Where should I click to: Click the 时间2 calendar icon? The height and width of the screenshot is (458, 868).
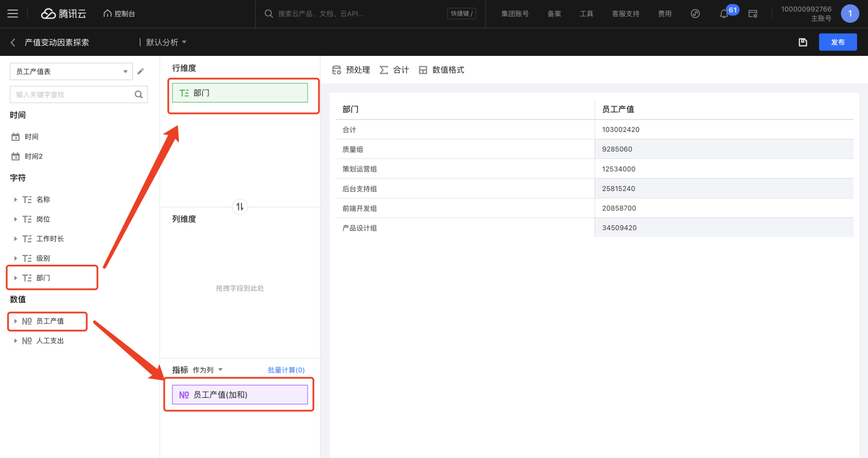(16, 156)
